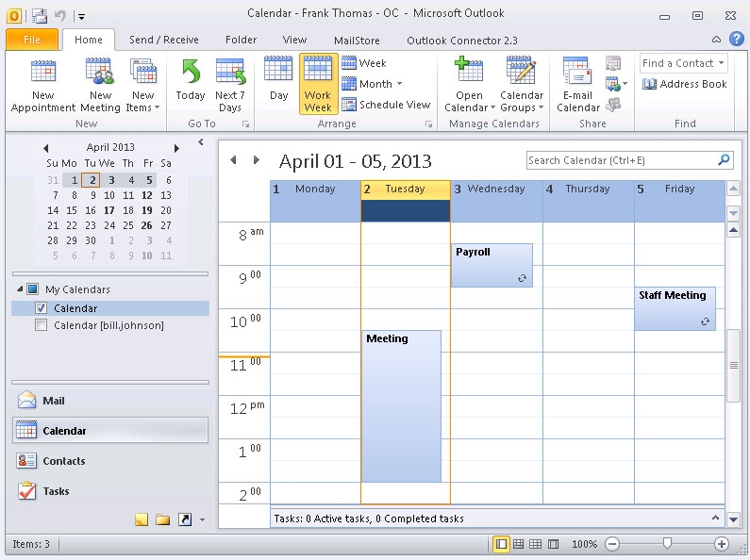Open the File tab
Viewport: 750px width, 560px height.
point(32,40)
